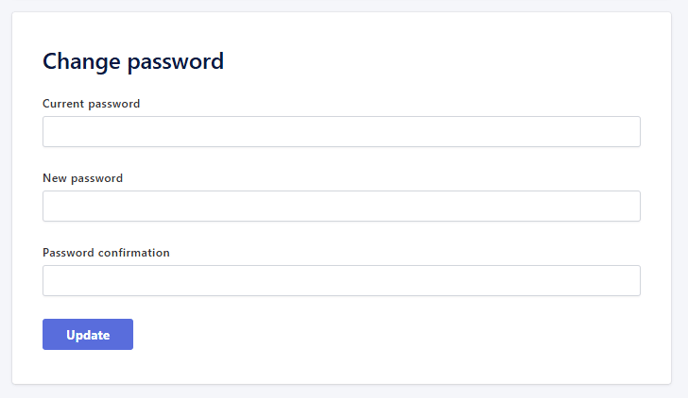Click the Update button

click(x=88, y=334)
